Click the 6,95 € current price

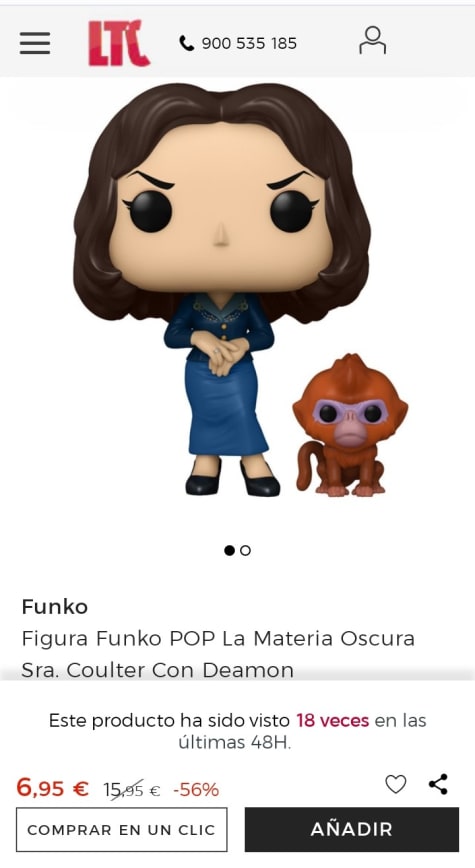click(53, 787)
